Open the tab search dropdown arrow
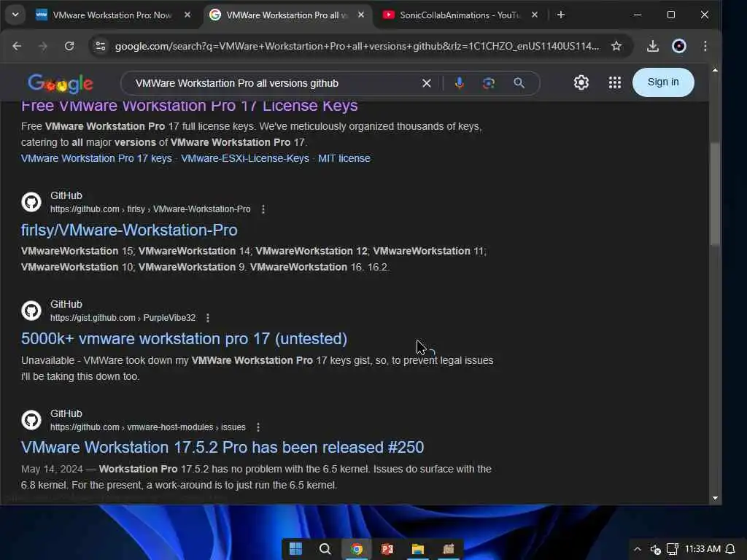 15,15
